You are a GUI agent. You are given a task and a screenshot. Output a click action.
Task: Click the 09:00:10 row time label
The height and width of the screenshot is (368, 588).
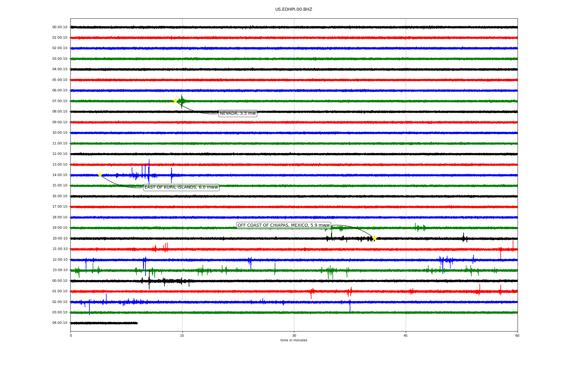(x=60, y=122)
